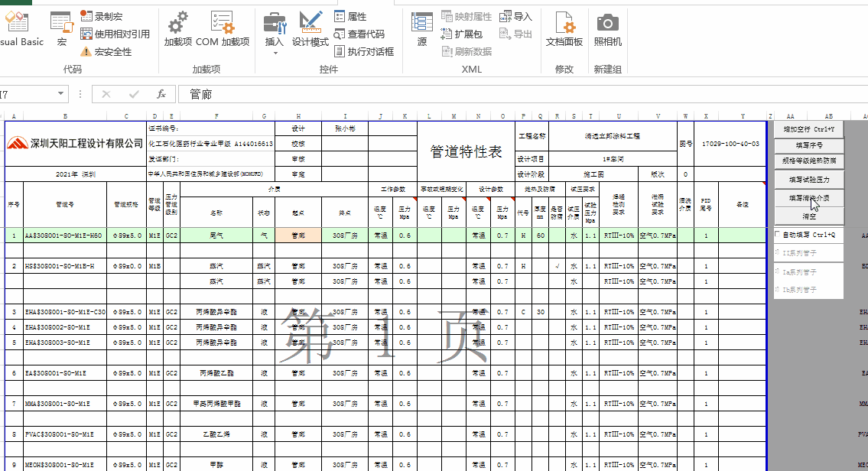Click the formula bar confirm checkmark
Image resolution: width=868 pixels, height=471 pixels.
tap(133, 94)
